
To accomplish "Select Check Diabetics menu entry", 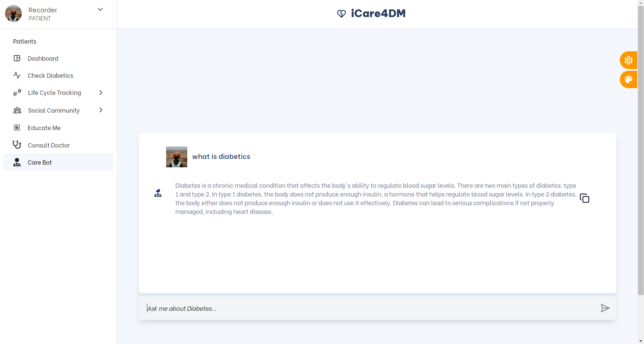I will [x=50, y=75].
